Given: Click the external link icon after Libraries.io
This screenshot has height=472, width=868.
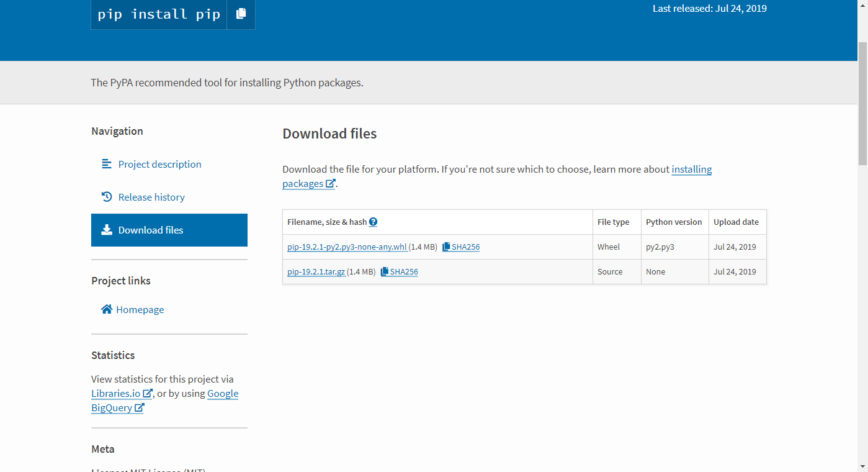Looking at the screenshot, I should tap(148, 393).
